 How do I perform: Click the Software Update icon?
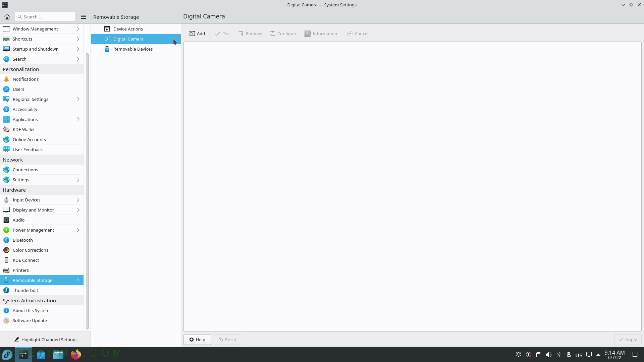click(6, 320)
